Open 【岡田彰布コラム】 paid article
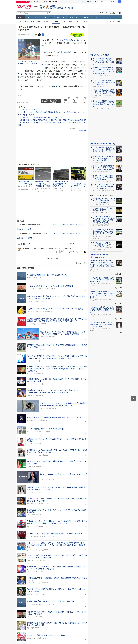 coord(102,264)
